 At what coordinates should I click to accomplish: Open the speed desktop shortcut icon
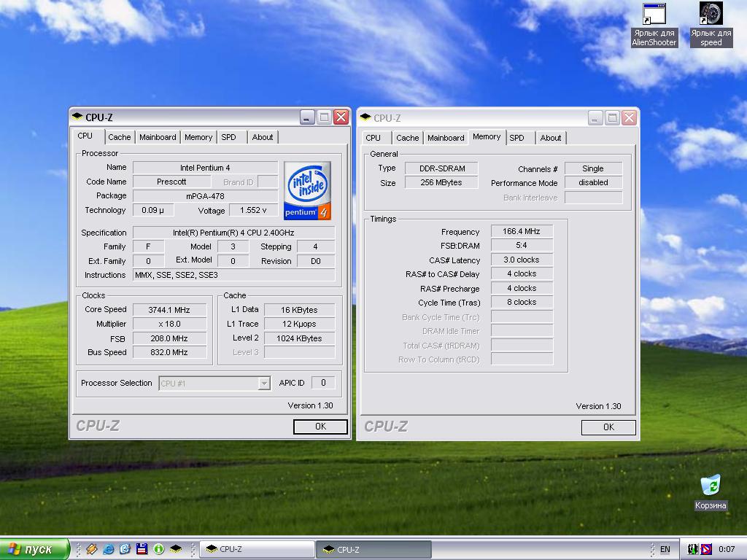pos(711,13)
